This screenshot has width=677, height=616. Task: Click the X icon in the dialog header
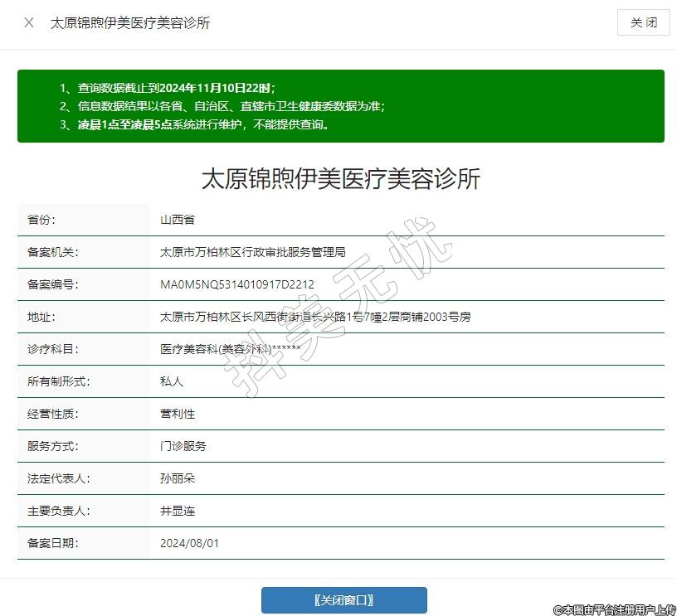(29, 22)
